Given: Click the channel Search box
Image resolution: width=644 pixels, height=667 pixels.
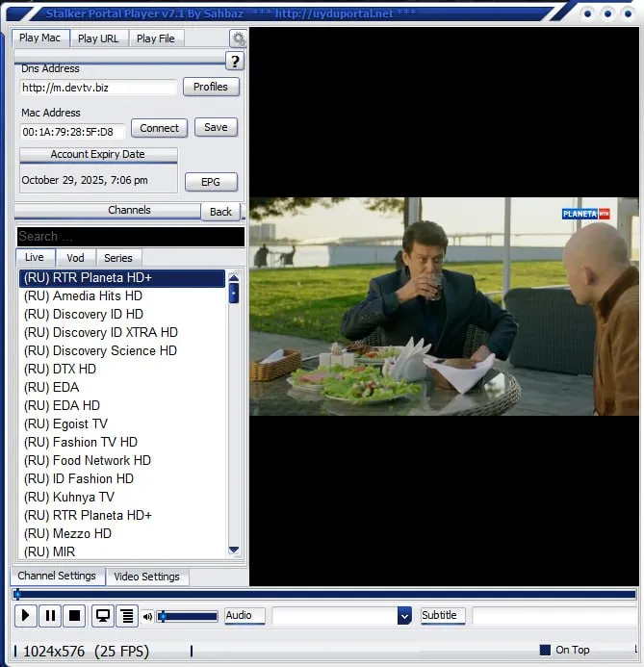Looking at the screenshot, I should click(x=131, y=237).
